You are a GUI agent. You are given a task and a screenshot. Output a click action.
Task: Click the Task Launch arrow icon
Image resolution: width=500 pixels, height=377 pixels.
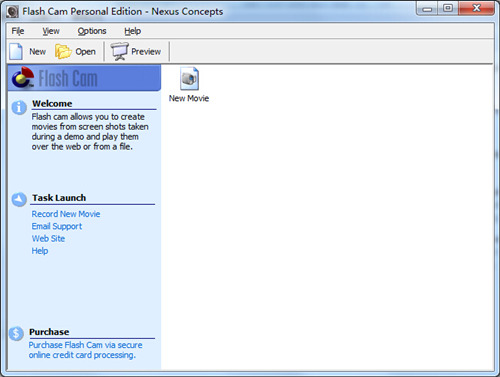tap(19, 200)
